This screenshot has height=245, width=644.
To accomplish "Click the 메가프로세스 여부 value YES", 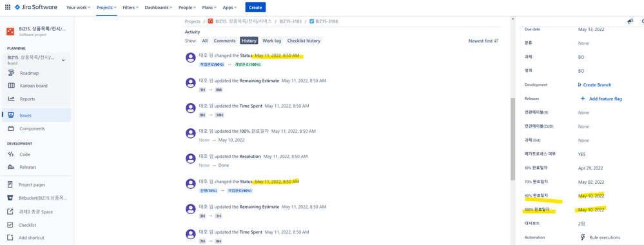I will point(581,154).
